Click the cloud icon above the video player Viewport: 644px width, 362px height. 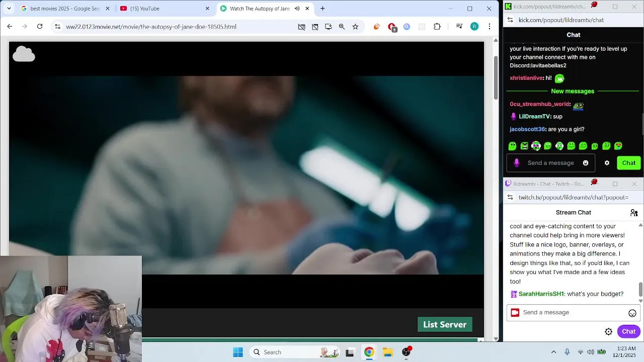click(x=24, y=54)
